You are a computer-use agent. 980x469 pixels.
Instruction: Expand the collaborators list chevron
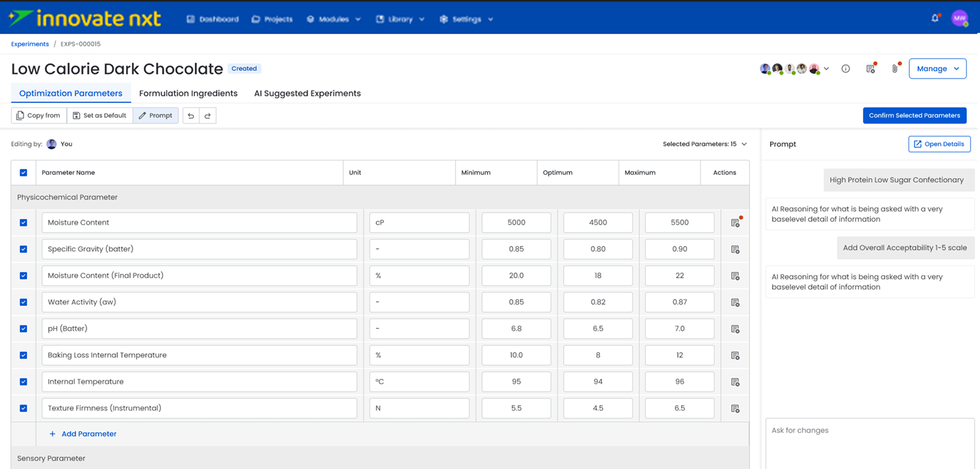826,69
